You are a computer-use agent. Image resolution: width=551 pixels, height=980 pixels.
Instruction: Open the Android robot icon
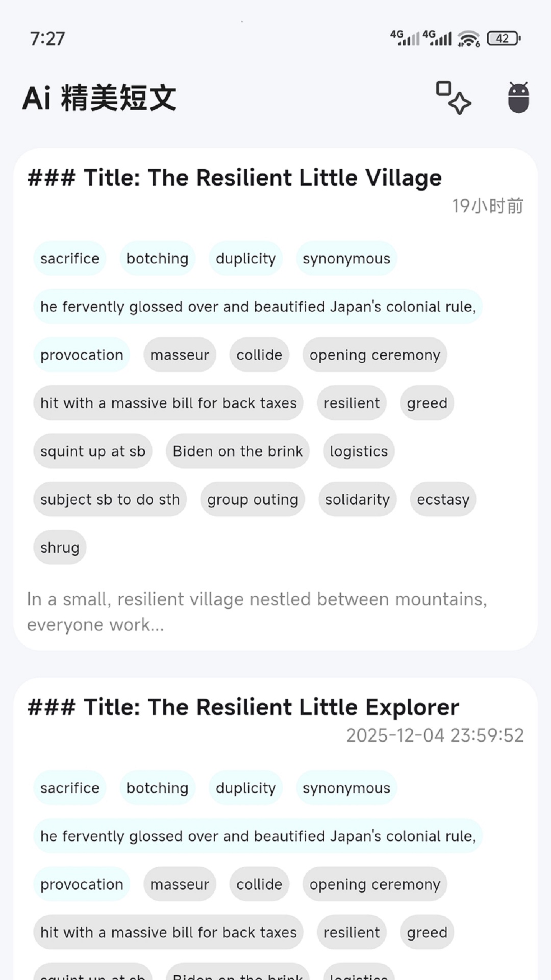(518, 97)
